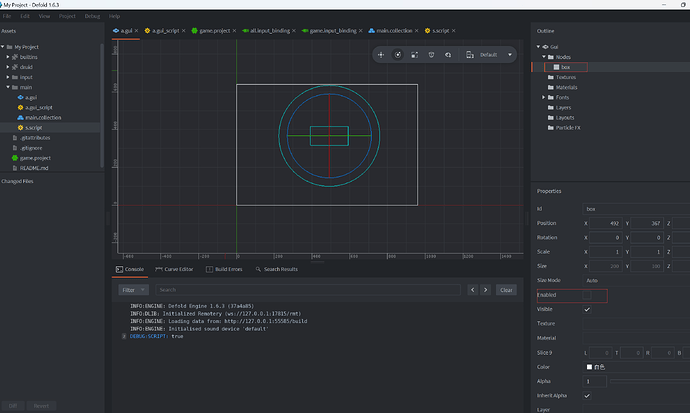This screenshot has width=690, height=413.
Task: Expand the Fonts node in Outline
Action: point(543,97)
